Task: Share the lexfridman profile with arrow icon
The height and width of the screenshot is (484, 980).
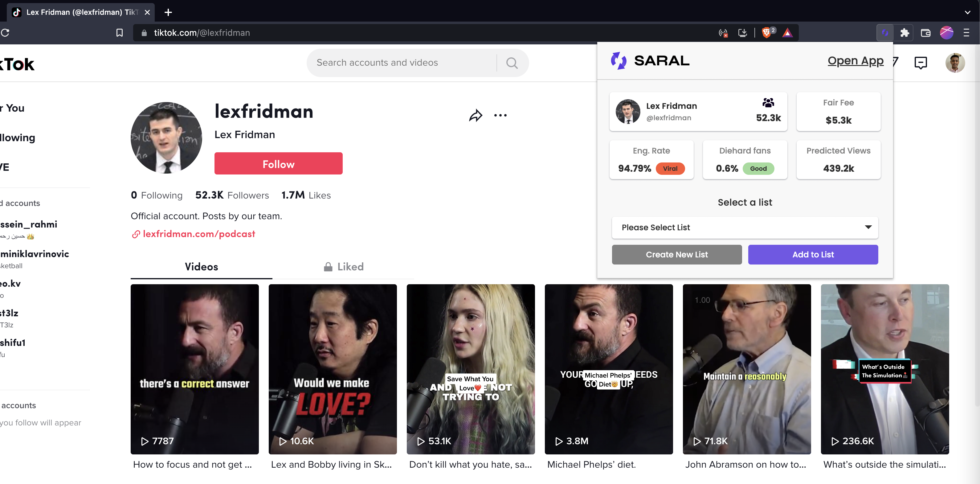Action: [x=476, y=115]
